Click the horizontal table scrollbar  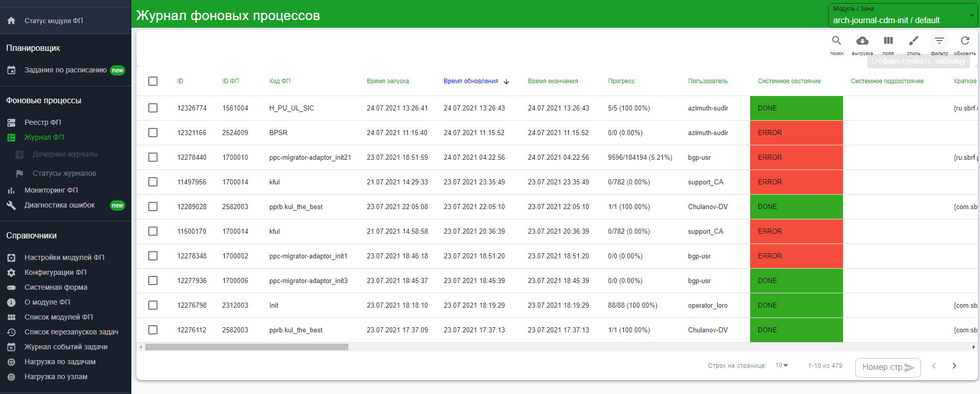point(246,347)
